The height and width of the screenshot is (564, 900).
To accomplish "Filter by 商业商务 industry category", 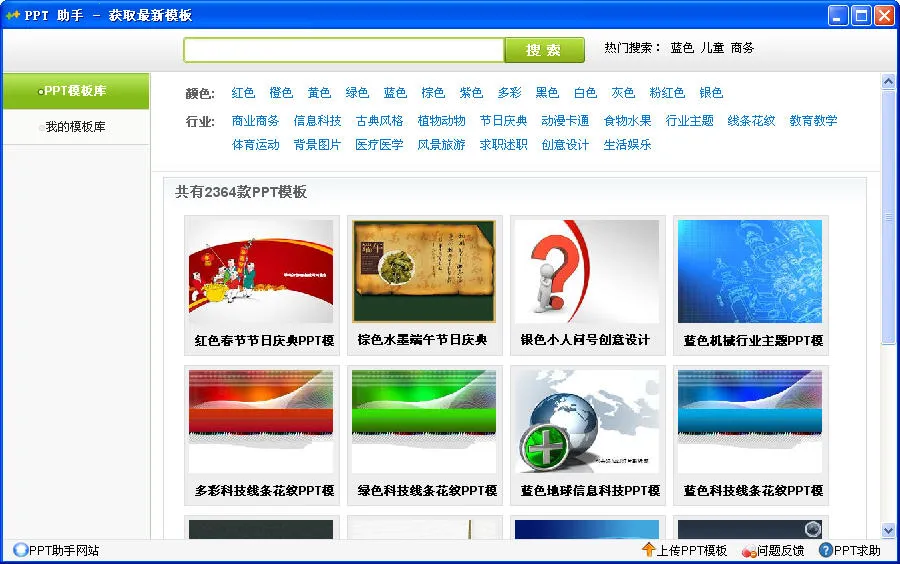I will (x=255, y=121).
